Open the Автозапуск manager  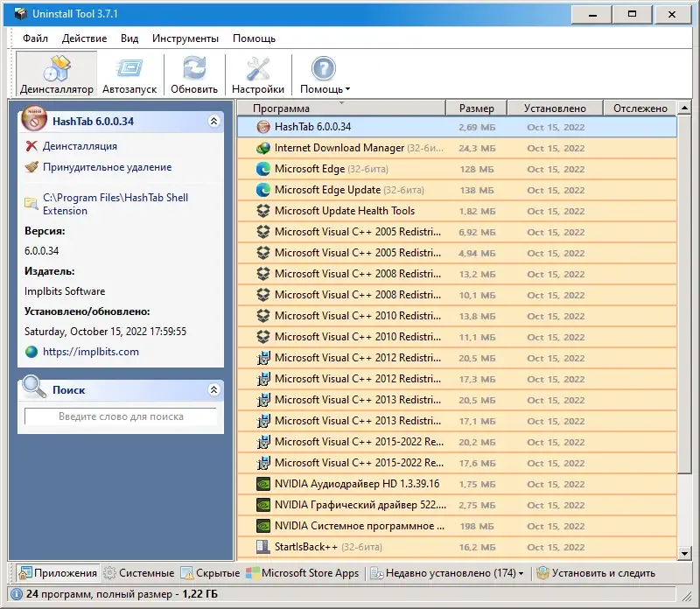131,73
